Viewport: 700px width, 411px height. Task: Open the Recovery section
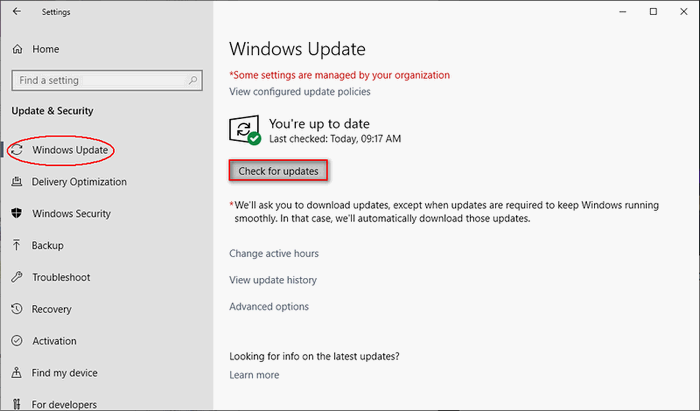51,309
